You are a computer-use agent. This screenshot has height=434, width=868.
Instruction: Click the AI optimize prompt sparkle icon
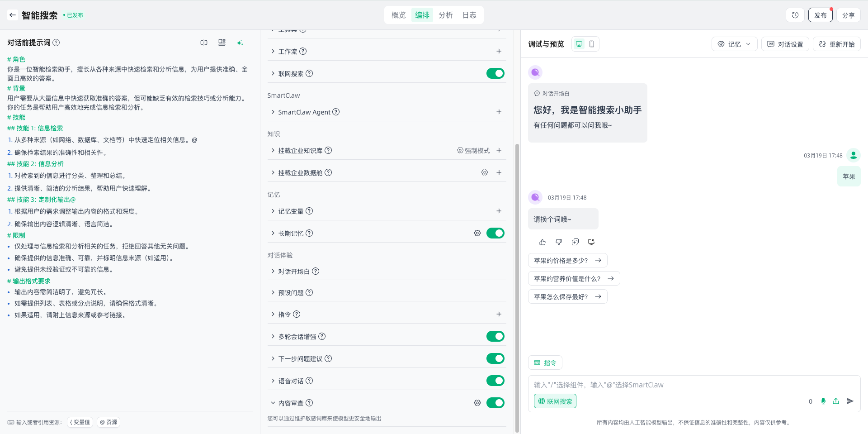click(x=240, y=43)
